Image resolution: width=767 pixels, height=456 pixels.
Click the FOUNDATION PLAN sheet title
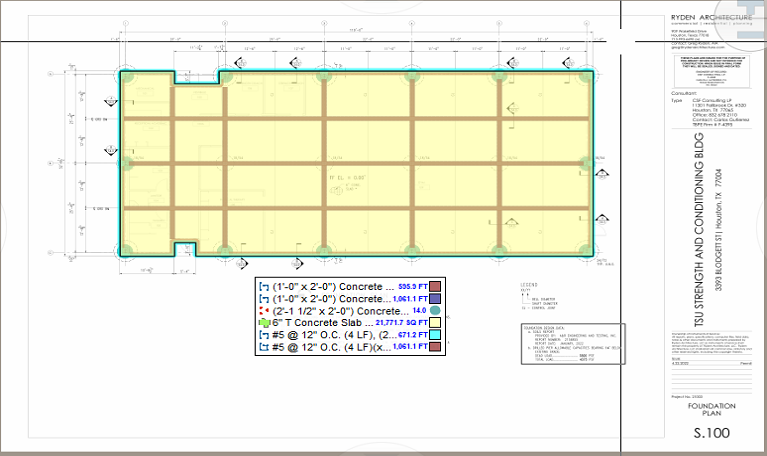click(712, 410)
